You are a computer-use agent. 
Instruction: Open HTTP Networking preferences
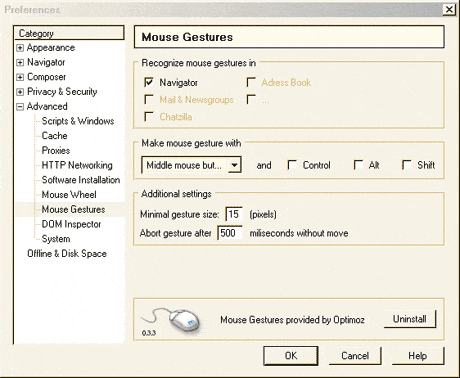click(x=77, y=165)
